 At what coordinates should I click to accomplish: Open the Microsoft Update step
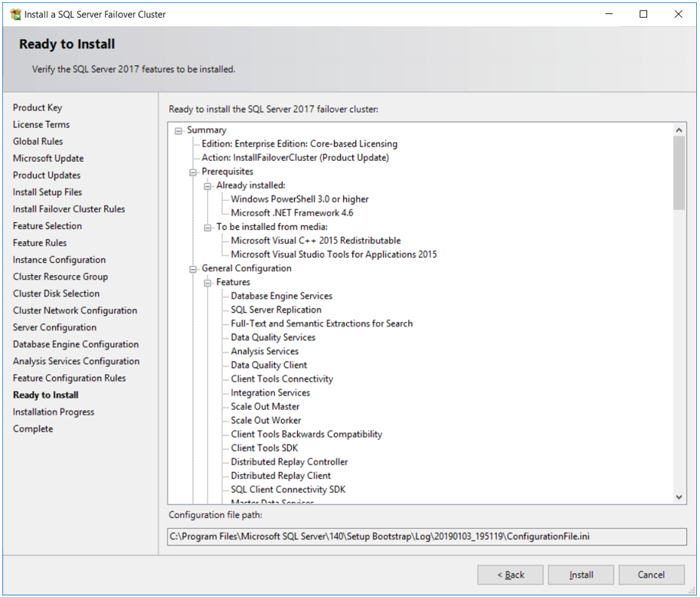click(48, 159)
